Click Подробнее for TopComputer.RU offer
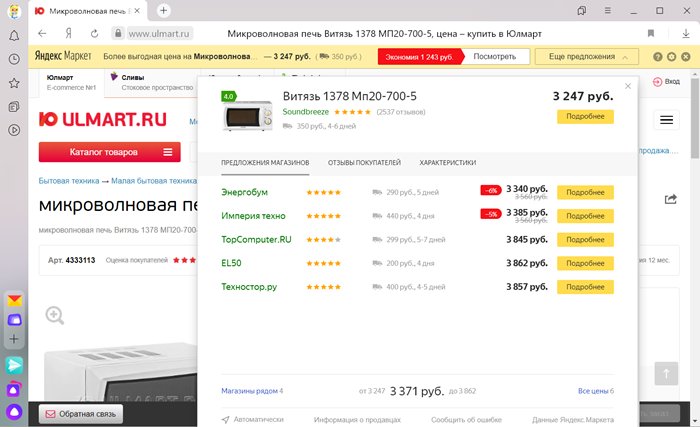700x427 pixels. point(585,240)
